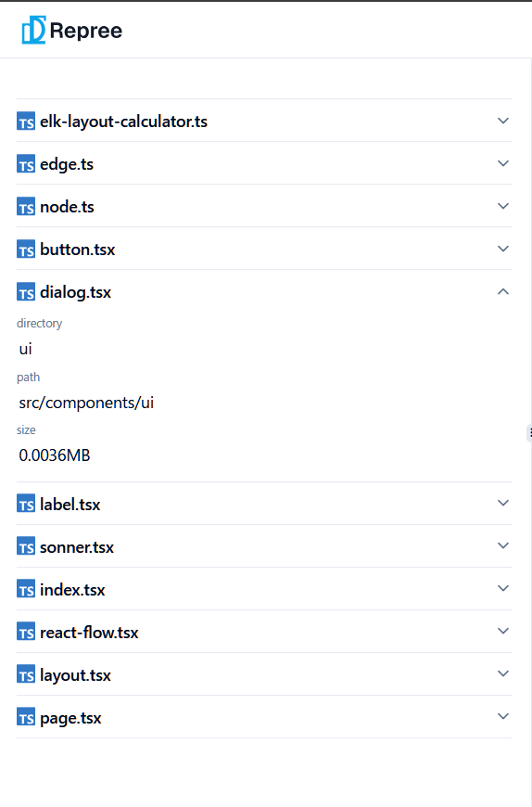Select the button.tsx file name
Viewport: 532px width, 807px height.
coord(78,250)
